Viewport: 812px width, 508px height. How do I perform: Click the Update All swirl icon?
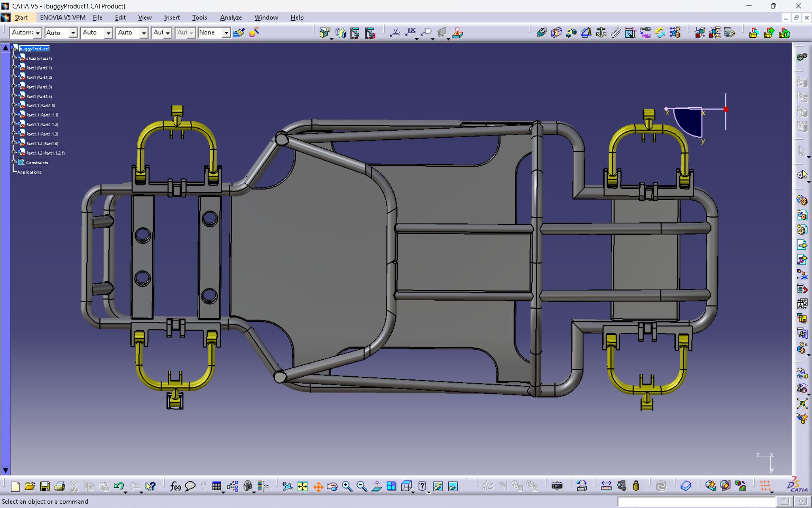click(x=661, y=486)
